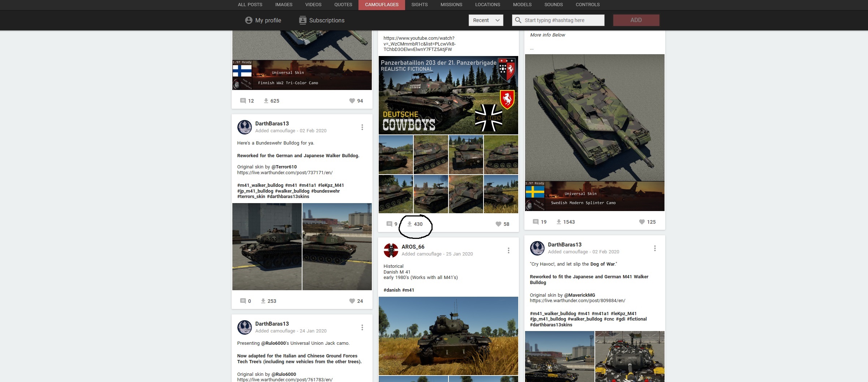Open the Subscriptions icon
868x382 pixels.
coord(303,20)
